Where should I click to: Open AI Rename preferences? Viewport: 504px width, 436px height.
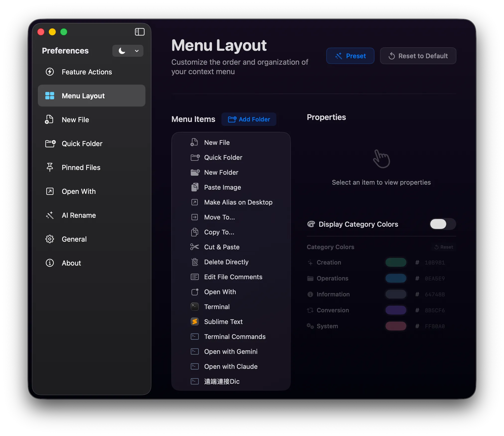pos(91,215)
